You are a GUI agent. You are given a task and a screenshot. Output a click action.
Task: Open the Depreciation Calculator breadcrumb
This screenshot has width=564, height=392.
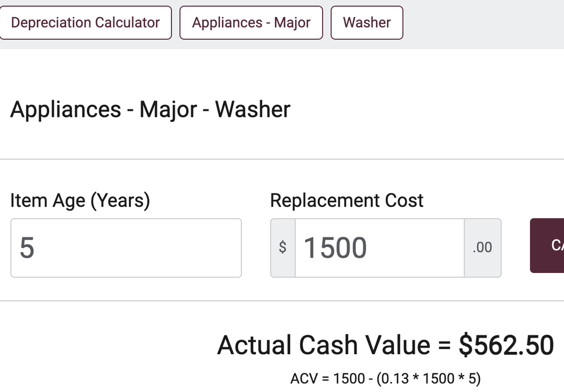(85, 23)
